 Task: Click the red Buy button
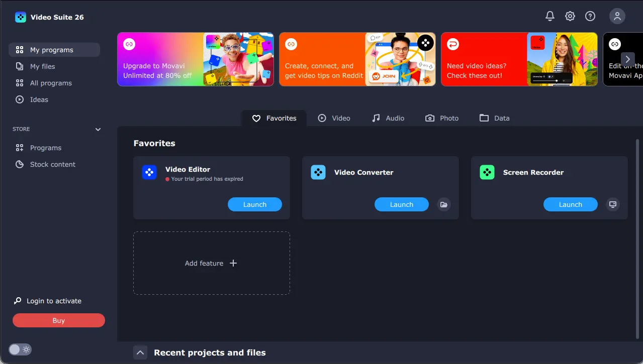(x=58, y=320)
